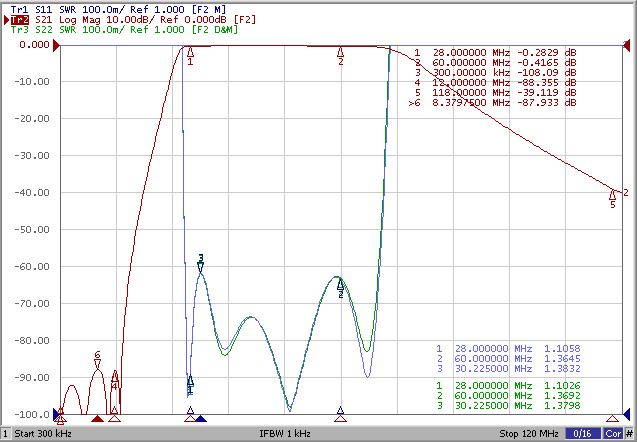Click the -50.00 scale label
The image size is (637, 442).
click(x=32, y=230)
